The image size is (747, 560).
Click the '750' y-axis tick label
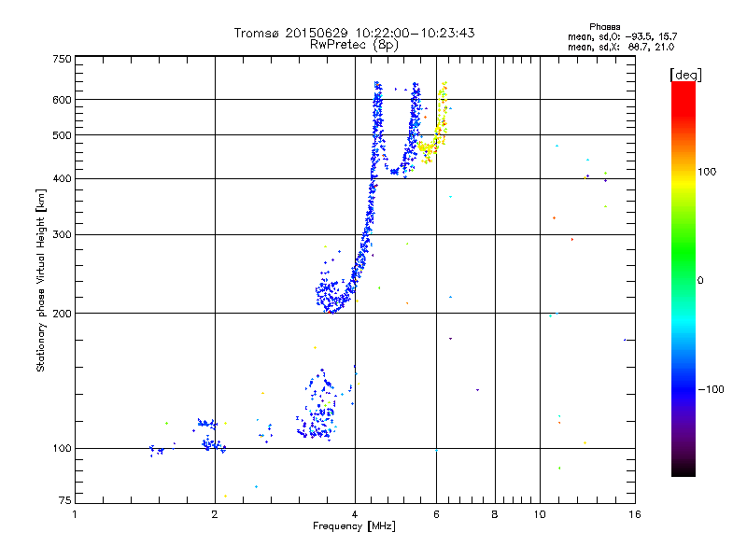[x=63, y=59]
